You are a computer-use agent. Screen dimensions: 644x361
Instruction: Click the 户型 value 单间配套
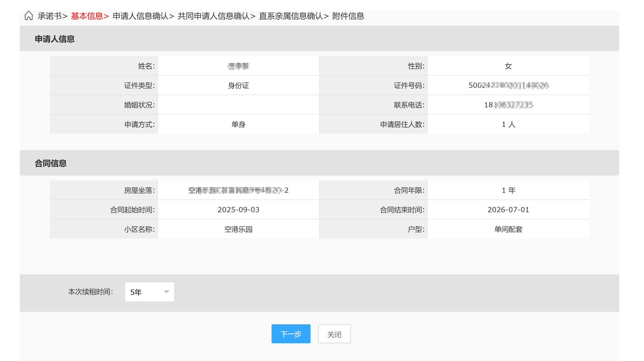coord(508,229)
